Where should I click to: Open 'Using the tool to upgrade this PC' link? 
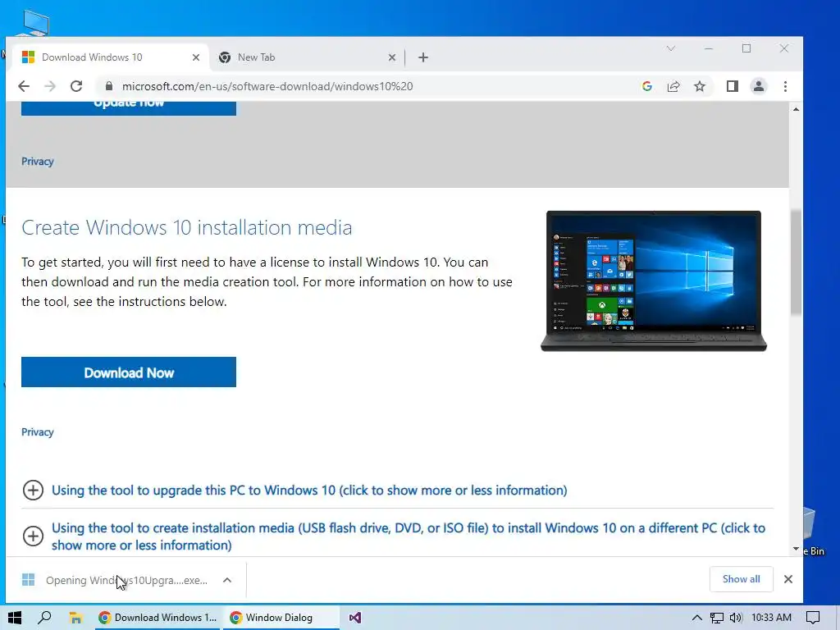[309, 491]
